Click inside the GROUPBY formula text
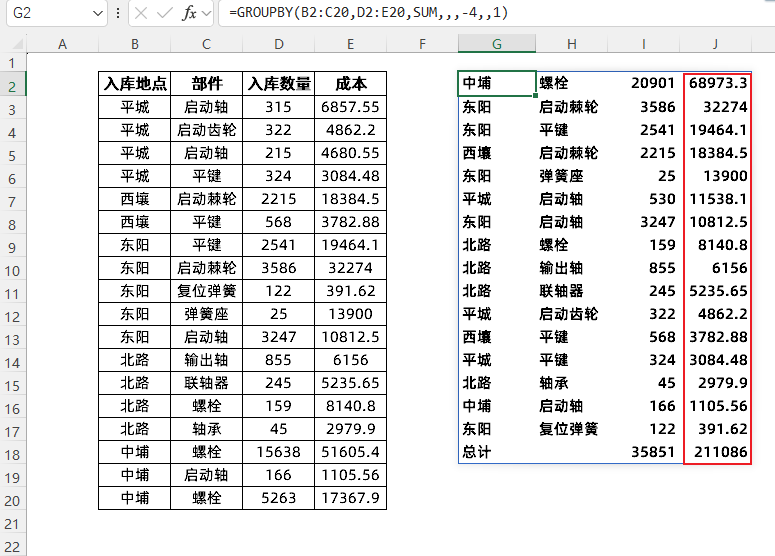Screen dimensions: 775x556 368,12
